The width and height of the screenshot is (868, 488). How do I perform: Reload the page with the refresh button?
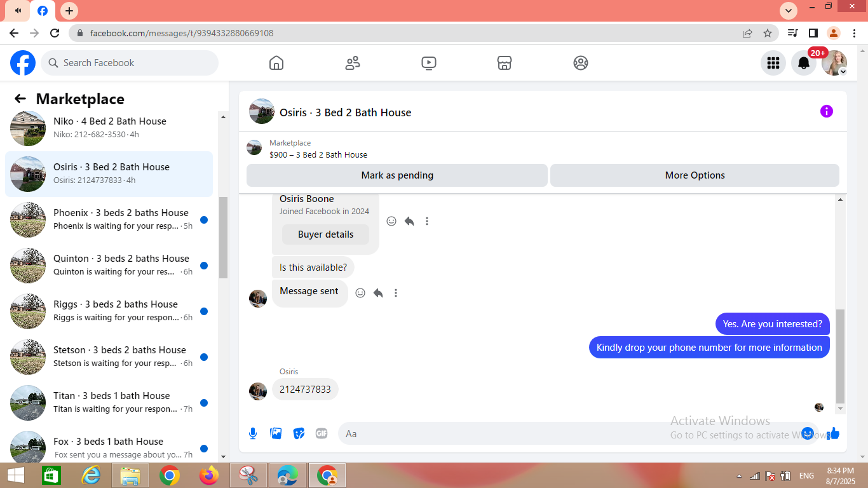click(55, 33)
